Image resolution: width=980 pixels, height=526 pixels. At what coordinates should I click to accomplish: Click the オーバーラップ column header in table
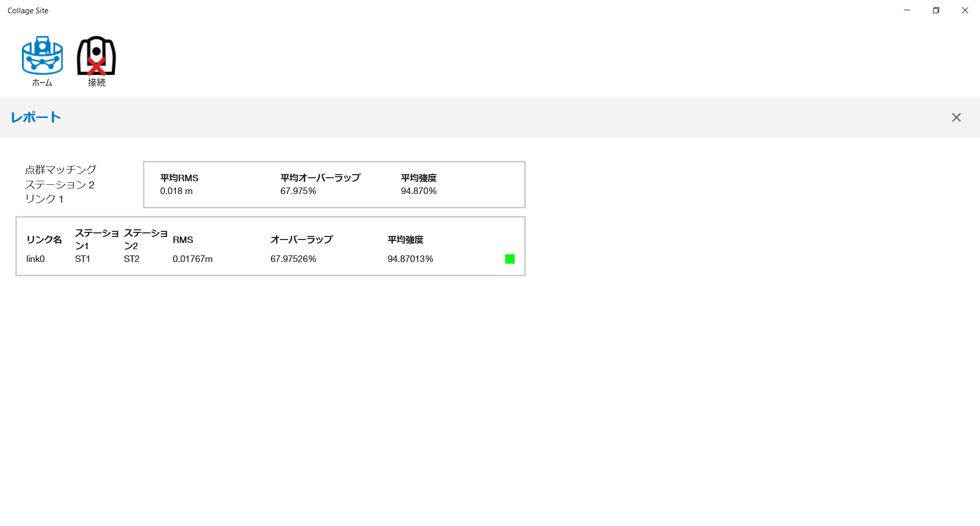[302, 240]
